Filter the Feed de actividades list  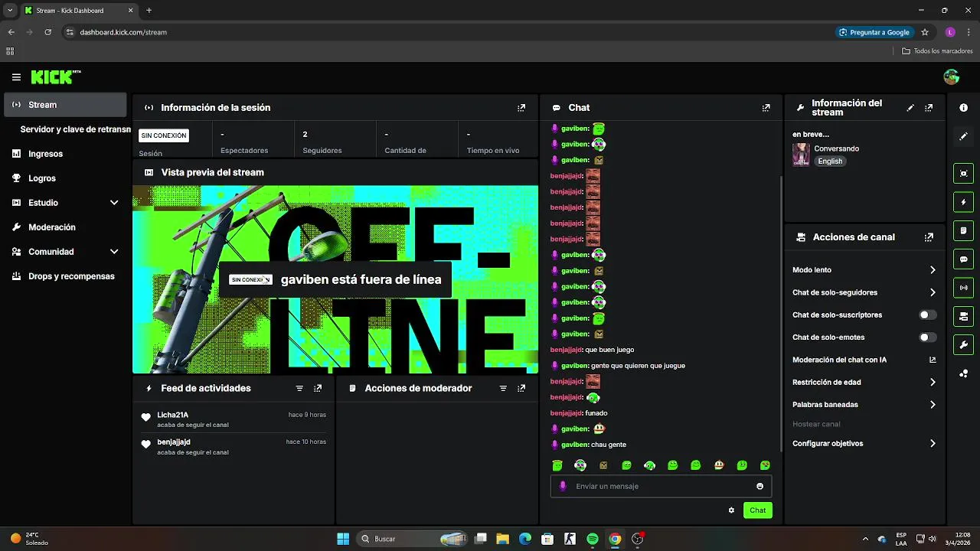coord(299,389)
